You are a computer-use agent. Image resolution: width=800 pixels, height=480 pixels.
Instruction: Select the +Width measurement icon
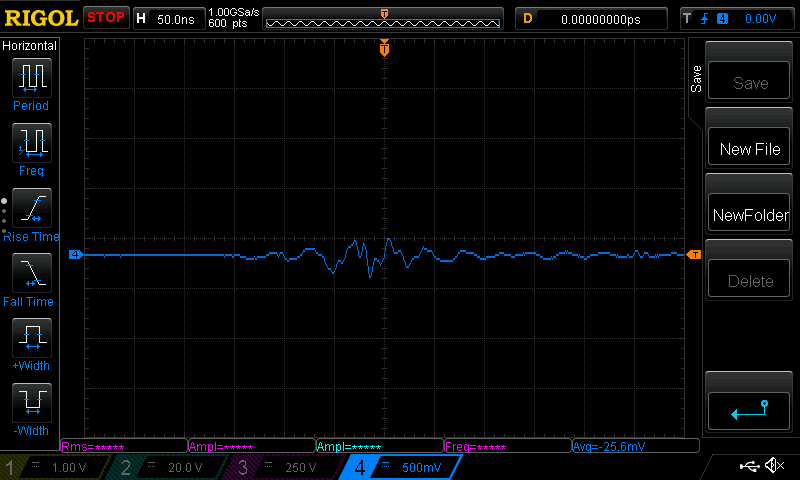click(32, 338)
